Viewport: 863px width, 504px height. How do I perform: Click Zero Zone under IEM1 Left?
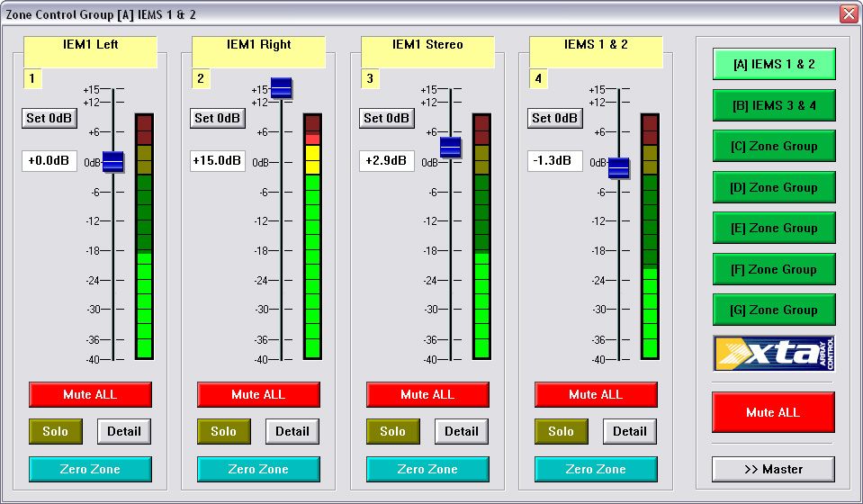click(x=90, y=469)
